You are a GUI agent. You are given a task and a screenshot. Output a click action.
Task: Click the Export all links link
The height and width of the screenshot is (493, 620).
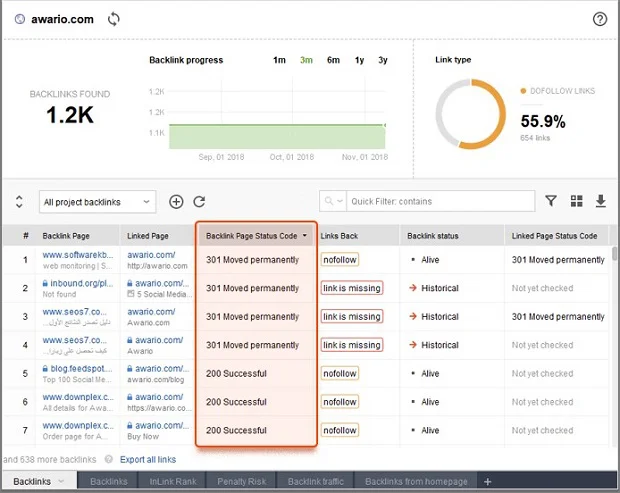point(148,460)
